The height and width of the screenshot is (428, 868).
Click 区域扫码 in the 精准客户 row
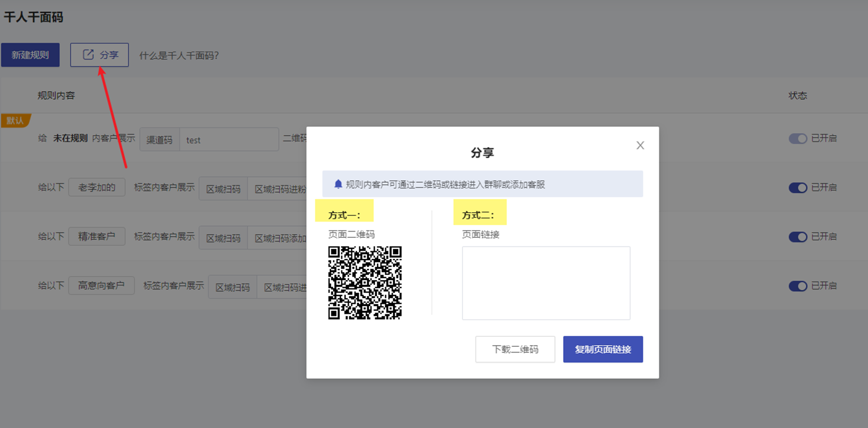point(223,238)
